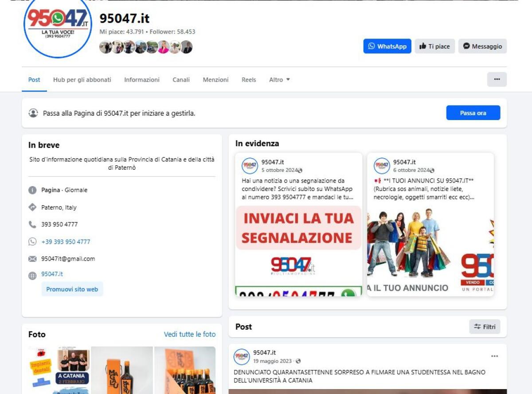This screenshot has width=532, height=394.
Task: Click the 95047.it website link in page info
Action: coord(52,274)
